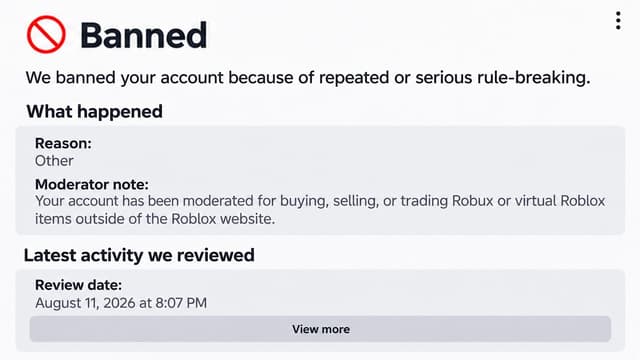Click the red banned prohibition icon
This screenshot has height=360, width=640.
click(x=46, y=35)
